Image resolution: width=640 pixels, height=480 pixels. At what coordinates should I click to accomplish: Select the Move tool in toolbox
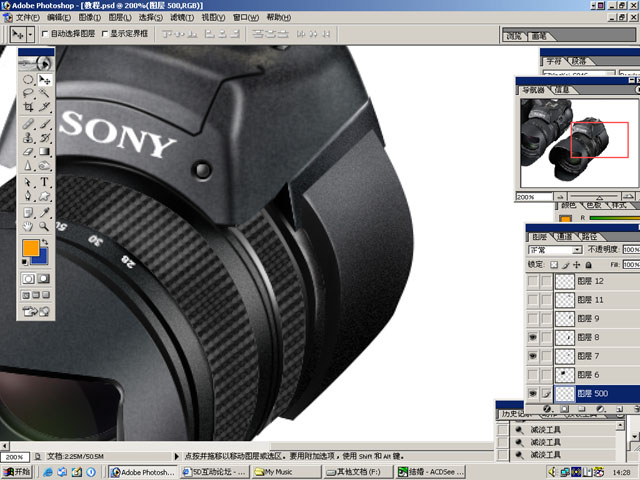tap(44, 80)
